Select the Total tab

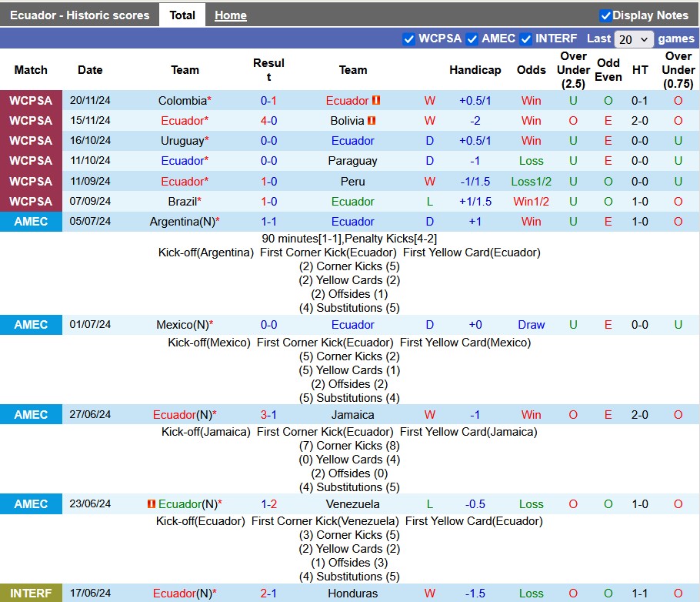[x=182, y=15]
